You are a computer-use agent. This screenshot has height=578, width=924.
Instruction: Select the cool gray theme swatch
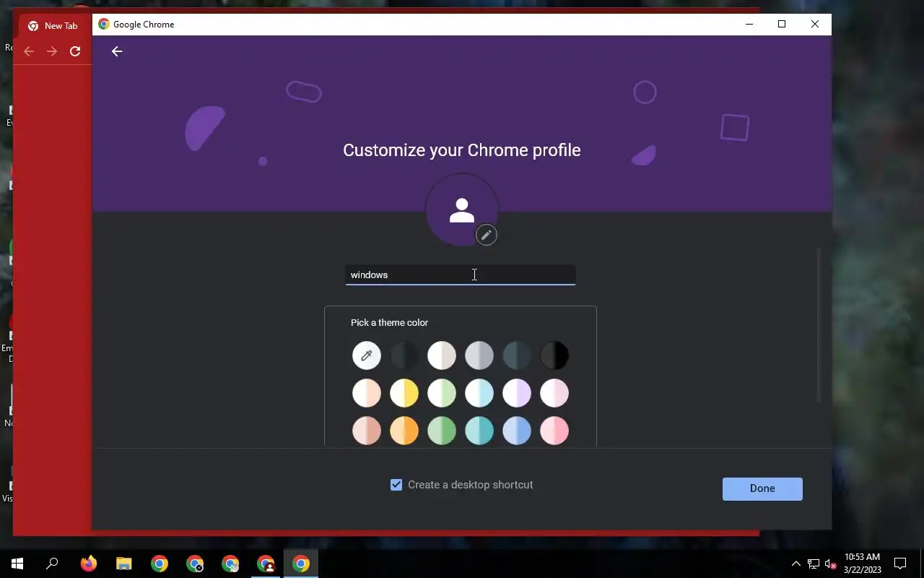pyautogui.click(x=479, y=355)
